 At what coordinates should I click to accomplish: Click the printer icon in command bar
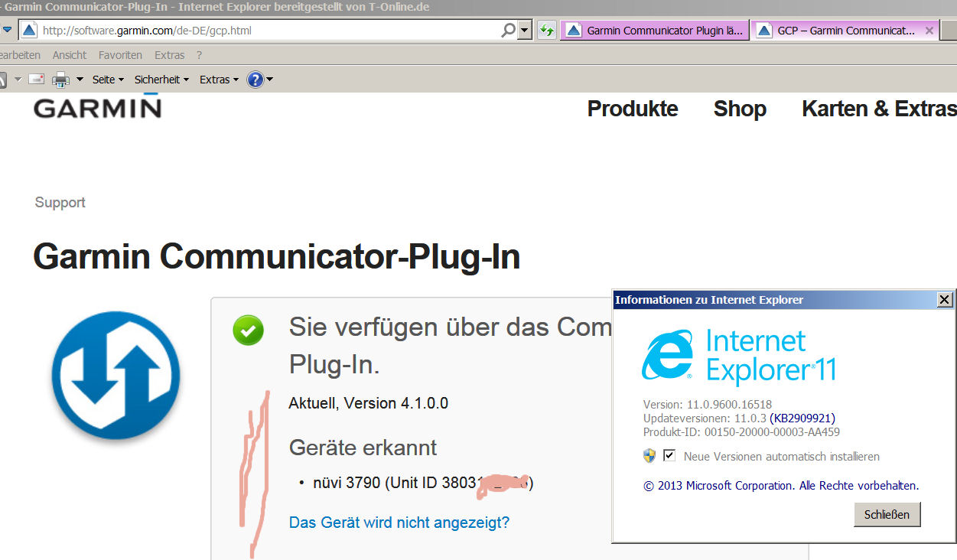tap(60, 80)
